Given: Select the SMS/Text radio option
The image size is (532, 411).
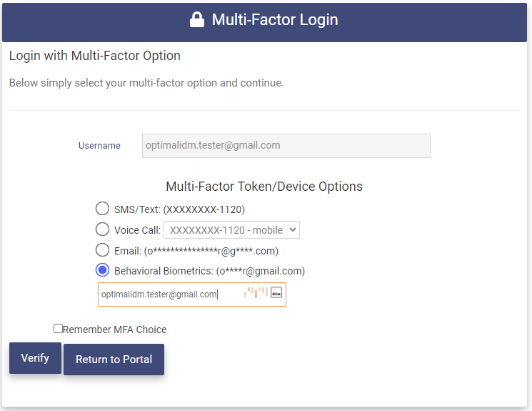Looking at the screenshot, I should (102, 209).
